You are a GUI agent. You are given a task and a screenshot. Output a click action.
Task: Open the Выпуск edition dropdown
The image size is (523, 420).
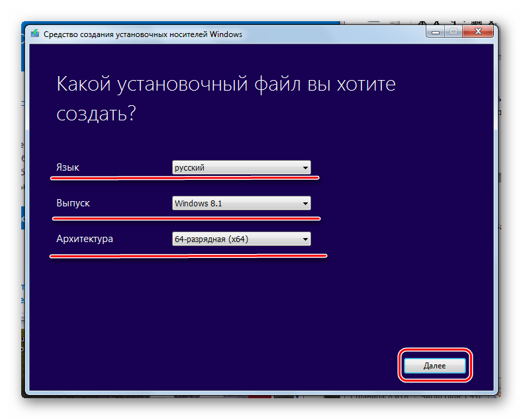coord(241,203)
